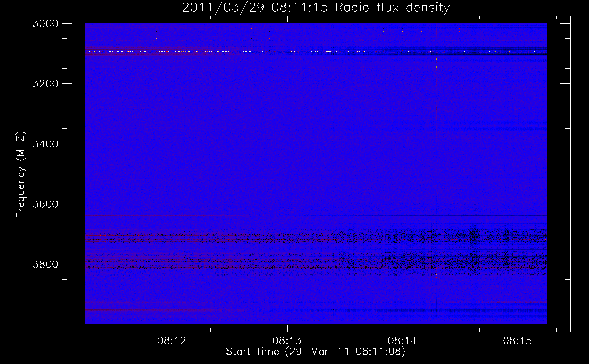
Task: Click the 3000 frequency tick label
Action: coord(46,24)
